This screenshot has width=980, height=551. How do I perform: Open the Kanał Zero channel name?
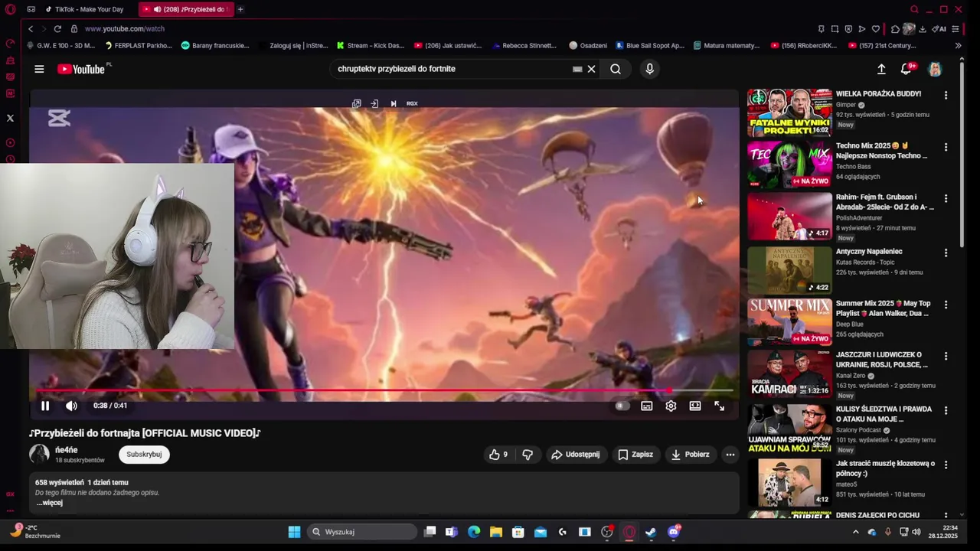pos(852,376)
